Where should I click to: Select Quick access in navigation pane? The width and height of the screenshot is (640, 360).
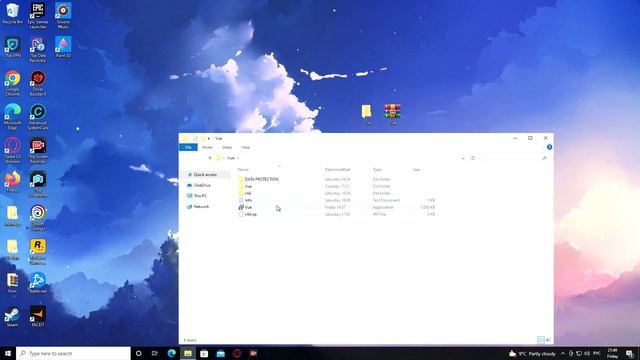point(205,175)
